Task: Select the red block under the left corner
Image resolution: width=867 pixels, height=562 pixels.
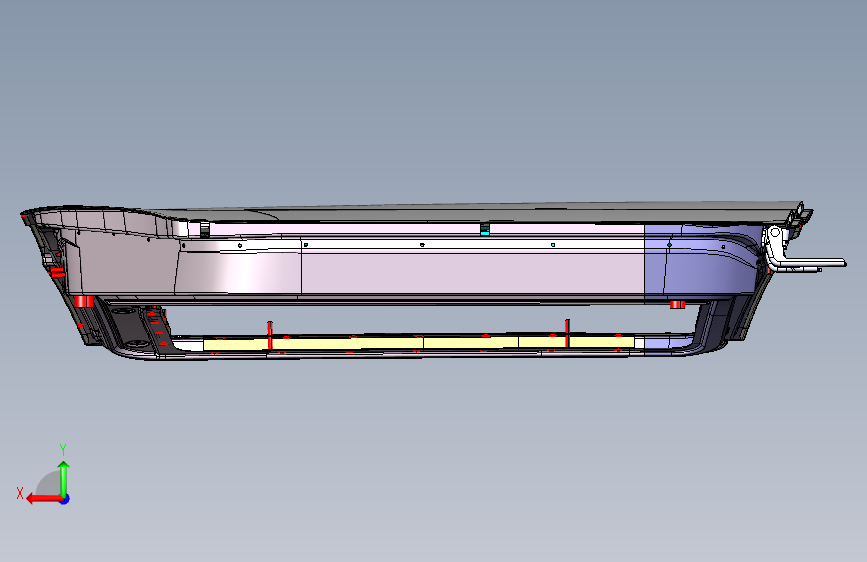Action: click(83, 301)
